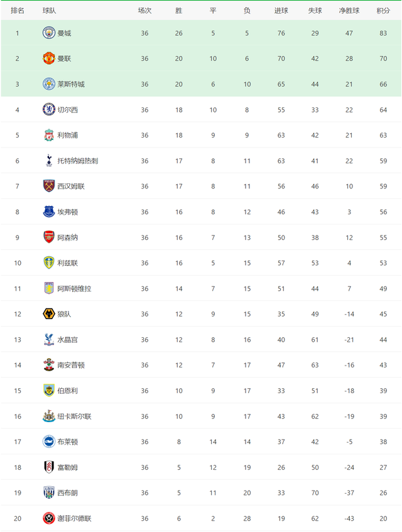
Task: Click the Newcastle United crest
Action: point(49,416)
